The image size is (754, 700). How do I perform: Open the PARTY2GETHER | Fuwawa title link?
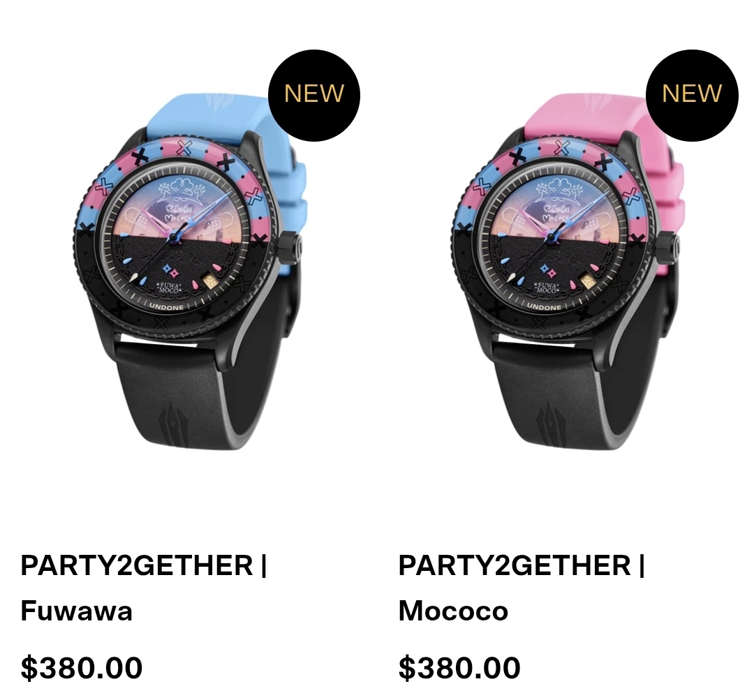[144, 588]
